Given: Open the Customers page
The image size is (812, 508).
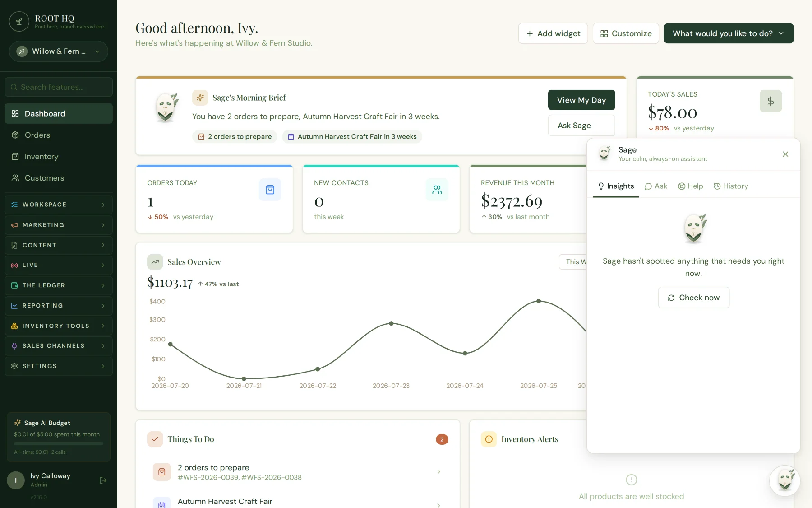Looking at the screenshot, I should click(x=59, y=178).
